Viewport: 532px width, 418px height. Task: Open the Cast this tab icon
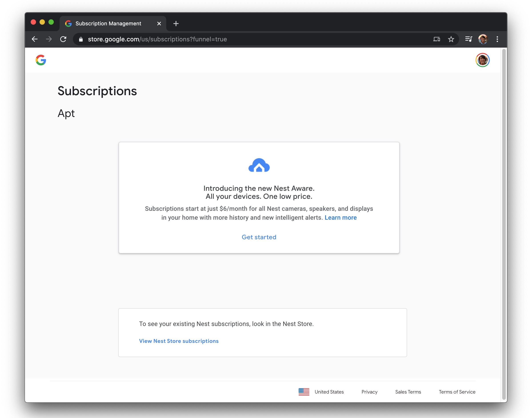coord(437,39)
